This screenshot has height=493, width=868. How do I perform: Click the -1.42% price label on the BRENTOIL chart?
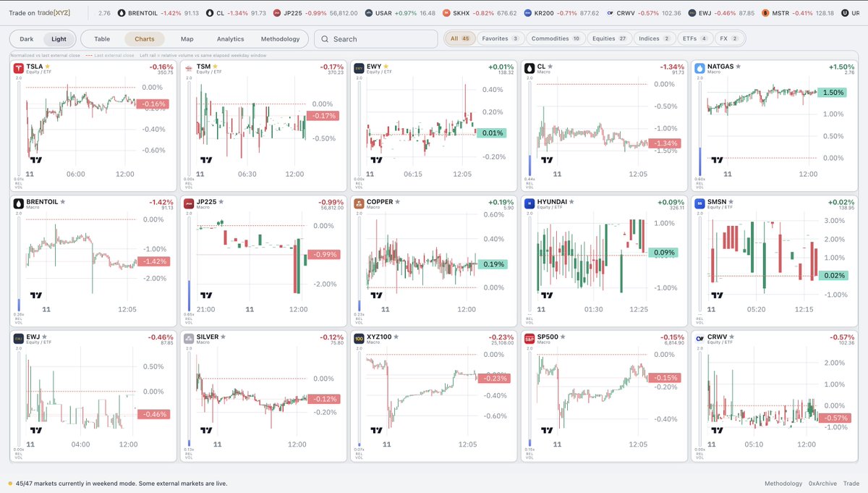click(153, 261)
